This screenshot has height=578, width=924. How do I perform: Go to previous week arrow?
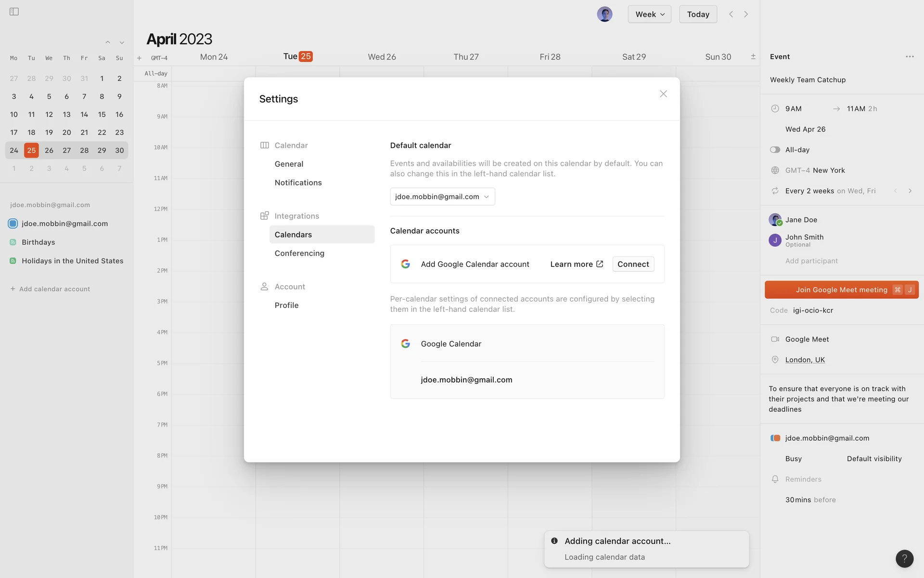pos(731,14)
